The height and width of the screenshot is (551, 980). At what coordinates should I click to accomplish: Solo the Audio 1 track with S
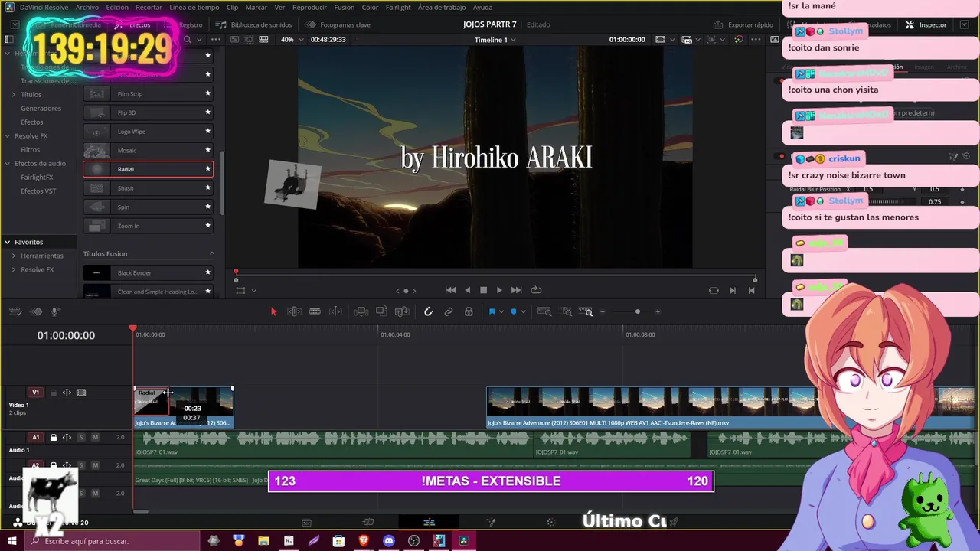click(x=80, y=438)
